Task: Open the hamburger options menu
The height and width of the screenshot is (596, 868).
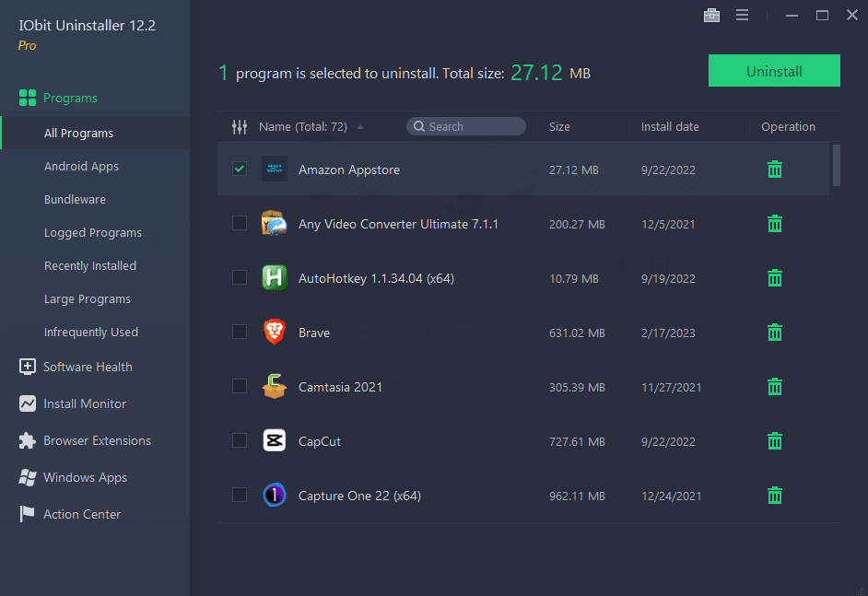Action: tap(743, 16)
